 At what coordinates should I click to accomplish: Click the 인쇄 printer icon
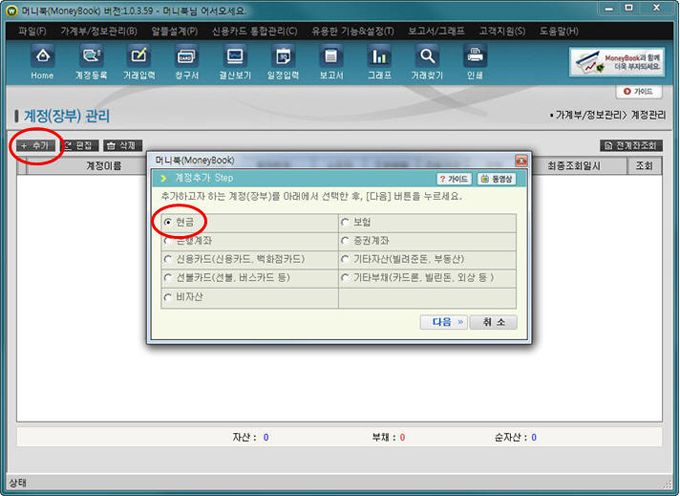[x=475, y=62]
